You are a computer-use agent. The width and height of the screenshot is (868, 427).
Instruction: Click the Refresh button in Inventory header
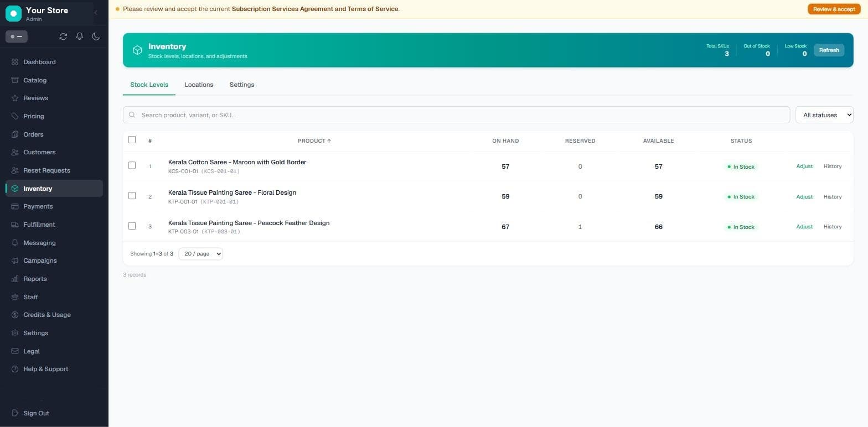(829, 50)
